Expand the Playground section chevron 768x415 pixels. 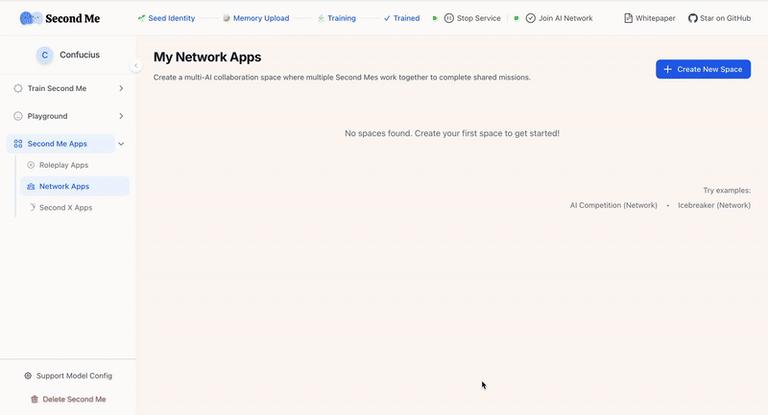tap(121, 116)
